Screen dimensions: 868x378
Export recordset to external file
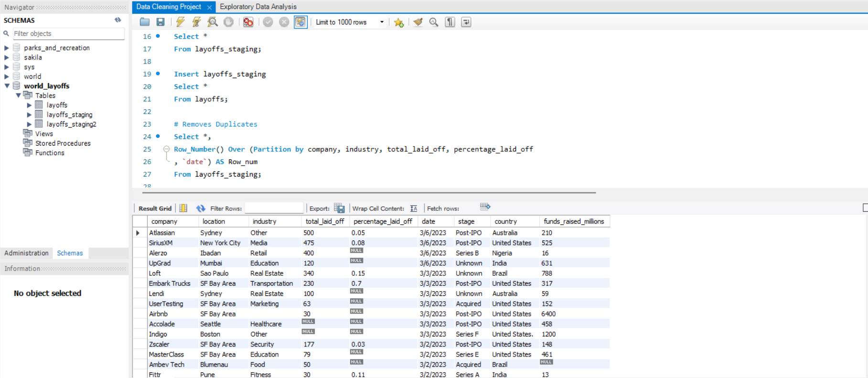click(339, 208)
